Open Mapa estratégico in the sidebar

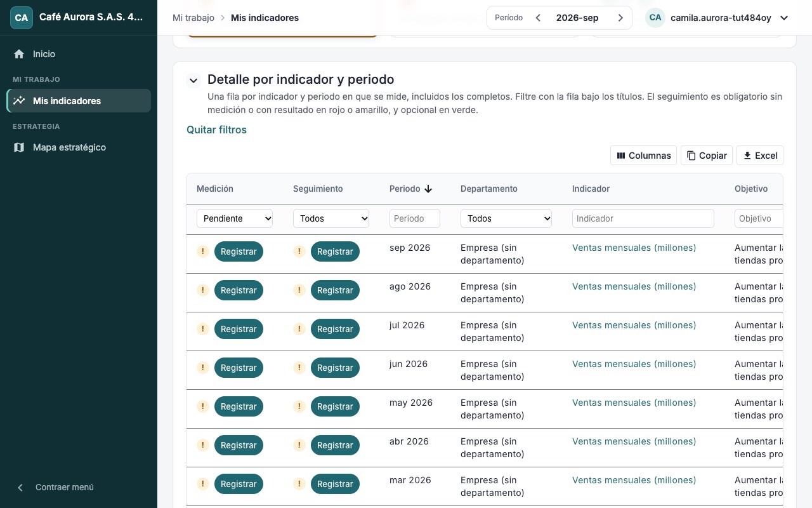[79, 147]
